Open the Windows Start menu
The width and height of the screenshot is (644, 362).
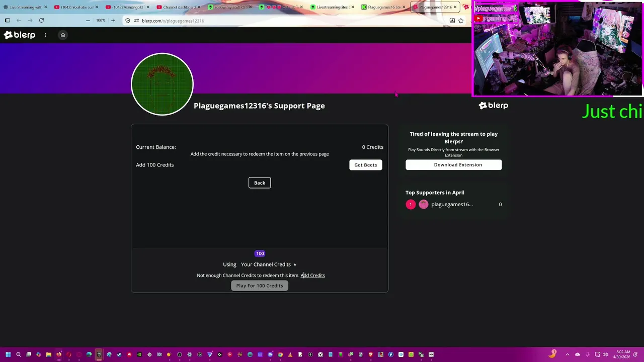click(8, 354)
